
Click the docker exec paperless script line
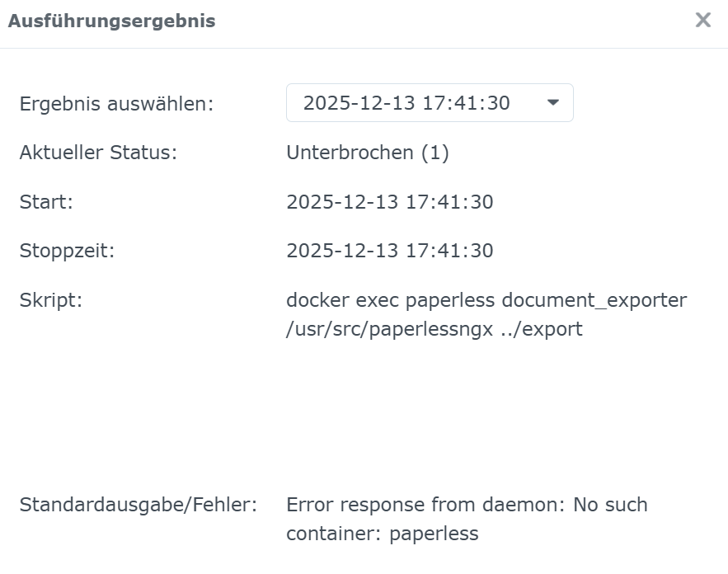(x=486, y=299)
